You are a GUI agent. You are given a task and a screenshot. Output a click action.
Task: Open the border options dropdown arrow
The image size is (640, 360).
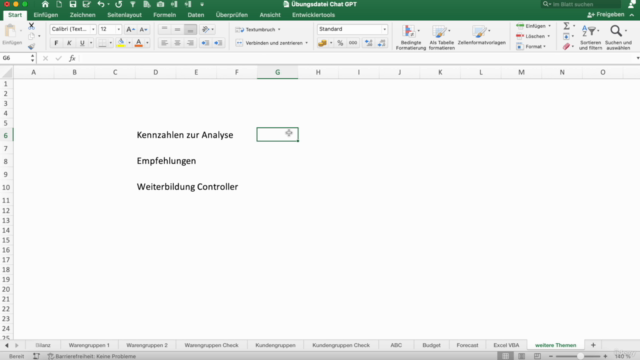pos(111,43)
